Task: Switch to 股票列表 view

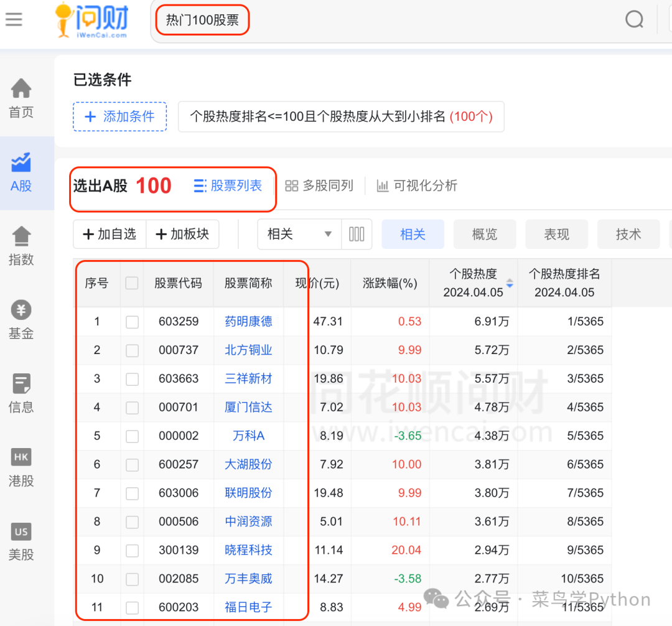Action: pyautogui.click(x=228, y=185)
